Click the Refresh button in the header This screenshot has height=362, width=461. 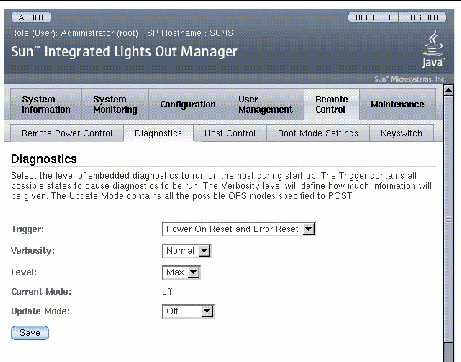tap(373, 17)
